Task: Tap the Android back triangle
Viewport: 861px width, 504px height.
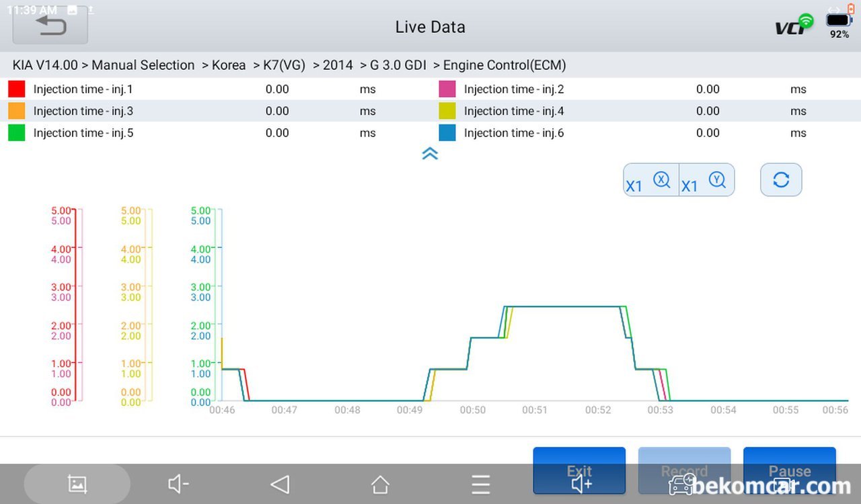Action: point(279,484)
